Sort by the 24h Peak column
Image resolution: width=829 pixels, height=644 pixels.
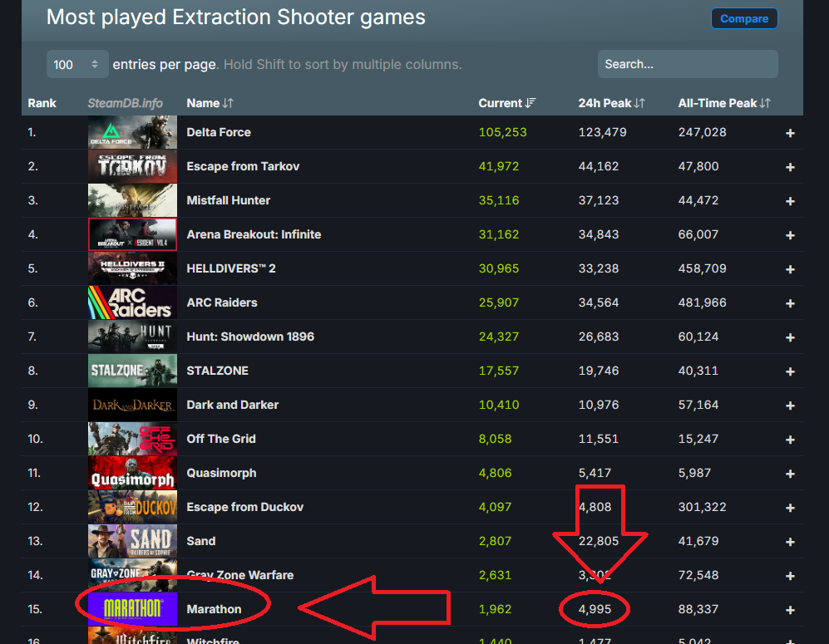coord(611,103)
